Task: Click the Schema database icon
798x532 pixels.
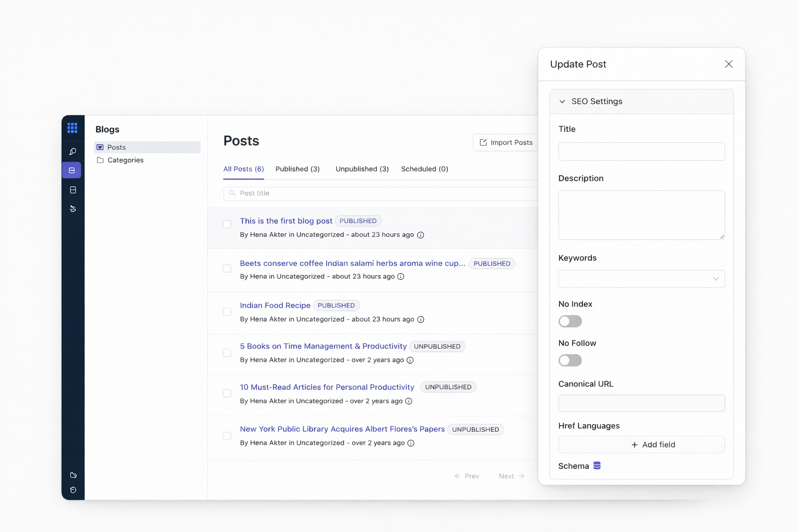Action: tap(597, 465)
